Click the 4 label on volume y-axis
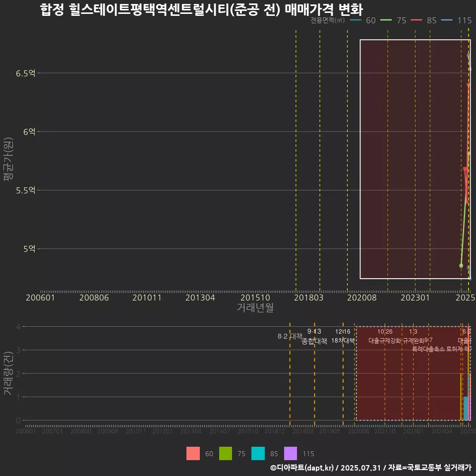This screenshot has width=476, height=476. pos(18,327)
